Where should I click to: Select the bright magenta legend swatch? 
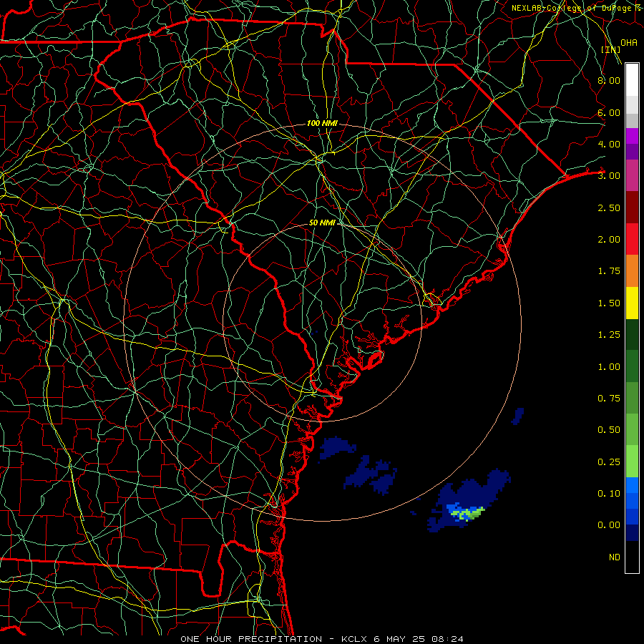click(x=632, y=136)
